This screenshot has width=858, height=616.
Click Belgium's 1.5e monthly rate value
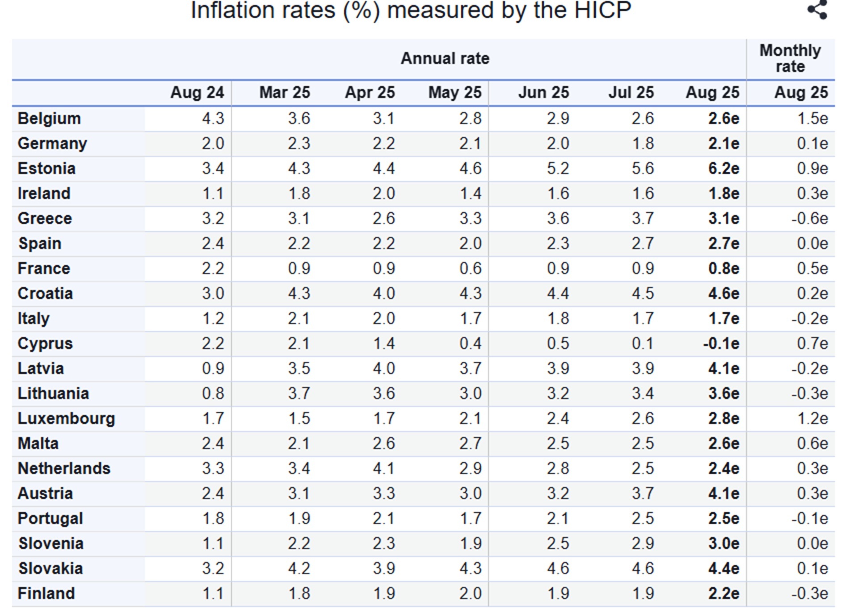(812, 118)
